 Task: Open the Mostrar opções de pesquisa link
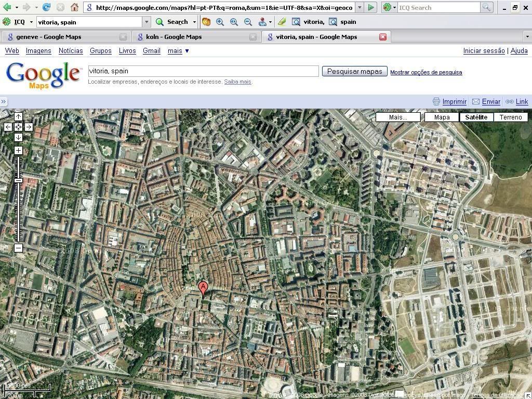426,72
